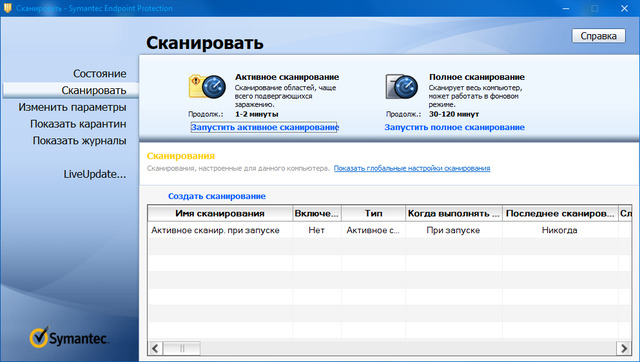This screenshot has height=362, width=640.
Task: Click the Full Scan computer radar icon
Action: point(402,86)
